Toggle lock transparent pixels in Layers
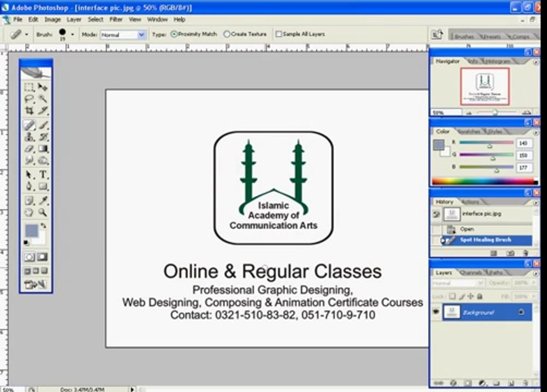Image resolution: width=547 pixels, height=392 pixels. coord(452,297)
